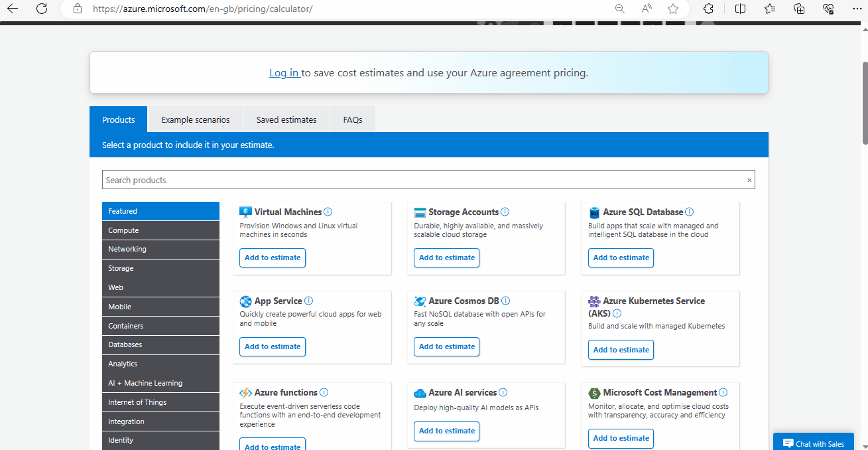Add Virtual Machines to estimate

click(273, 258)
